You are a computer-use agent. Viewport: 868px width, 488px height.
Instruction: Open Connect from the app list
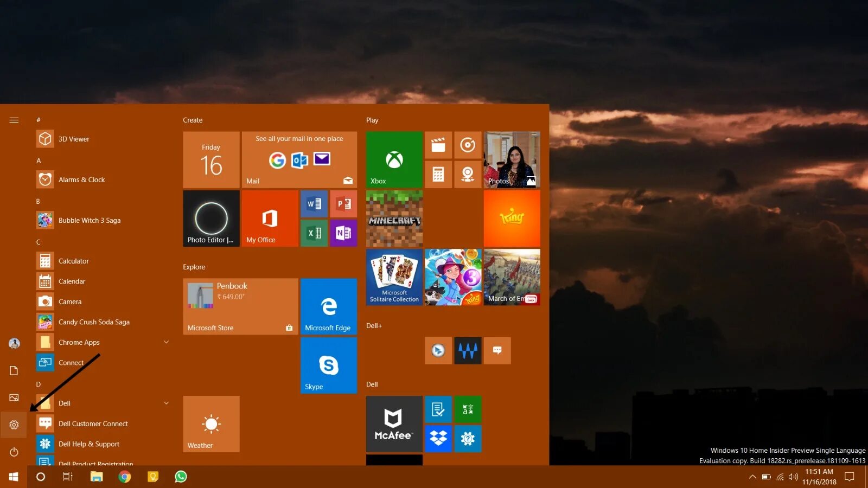(104, 362)
